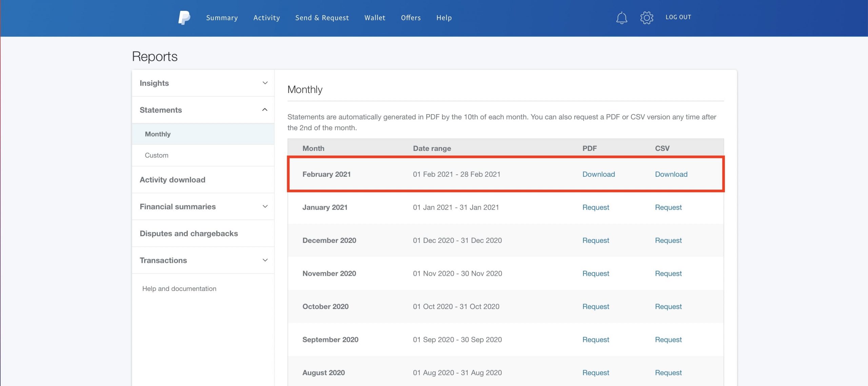
Task: Open the notifications bell icon
Action: click(622, 18)
